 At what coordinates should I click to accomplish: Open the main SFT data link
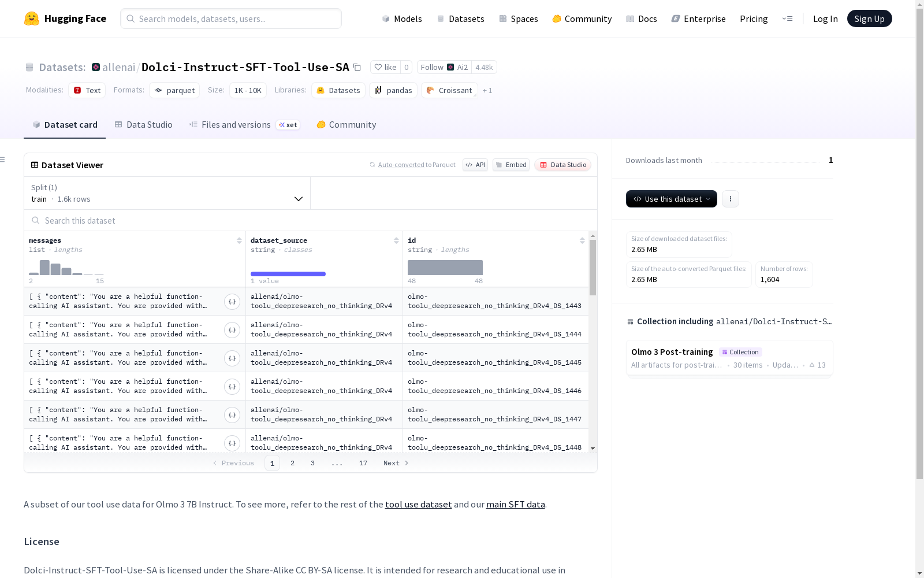(516, 504)
